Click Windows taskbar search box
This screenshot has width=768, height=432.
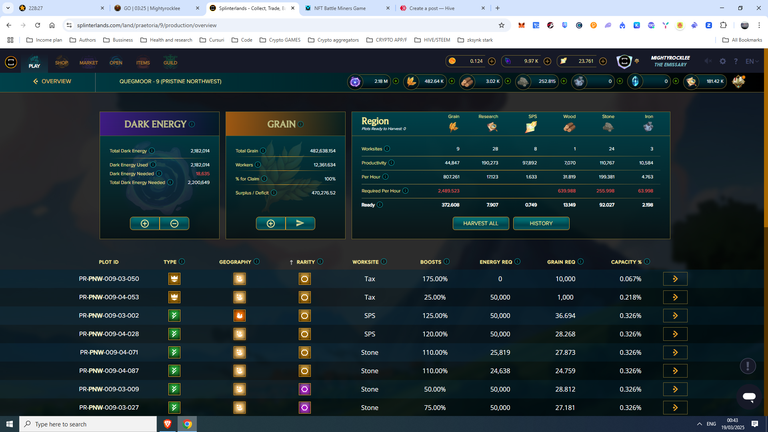point(88,424)
